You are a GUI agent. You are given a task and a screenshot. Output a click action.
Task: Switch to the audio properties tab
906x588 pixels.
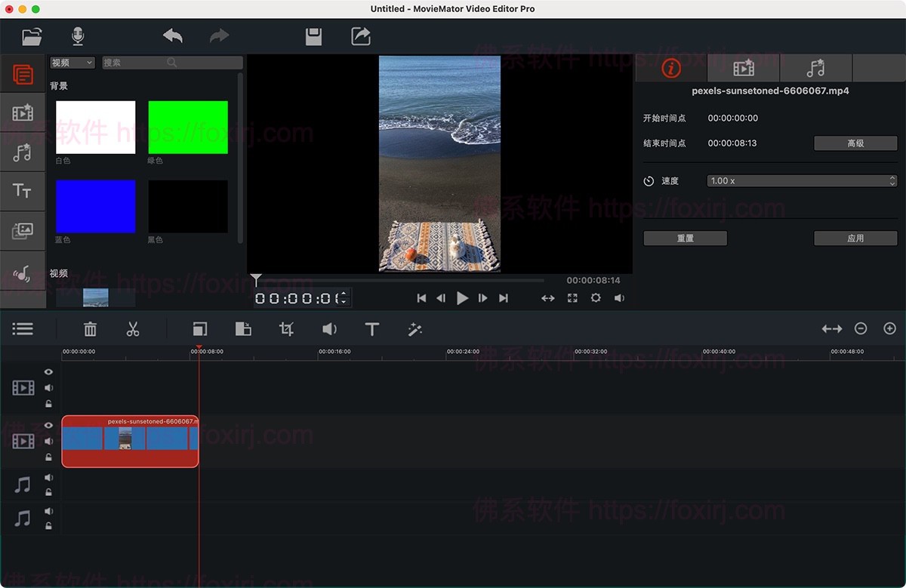tap(815, 68)
